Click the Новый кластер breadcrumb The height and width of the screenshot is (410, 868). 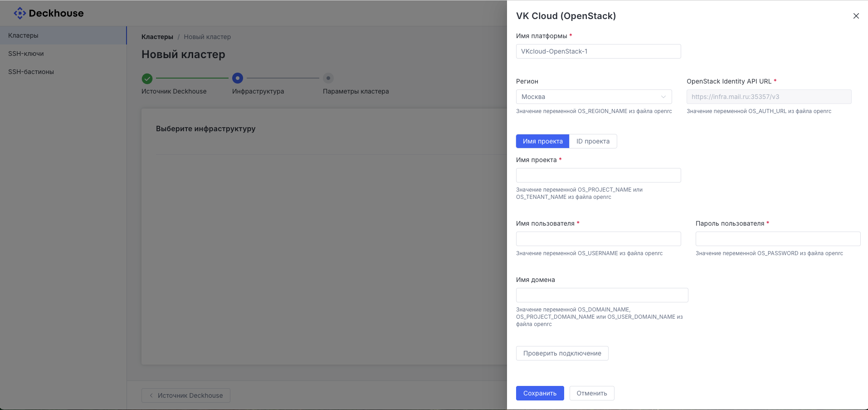click(207, 37)
